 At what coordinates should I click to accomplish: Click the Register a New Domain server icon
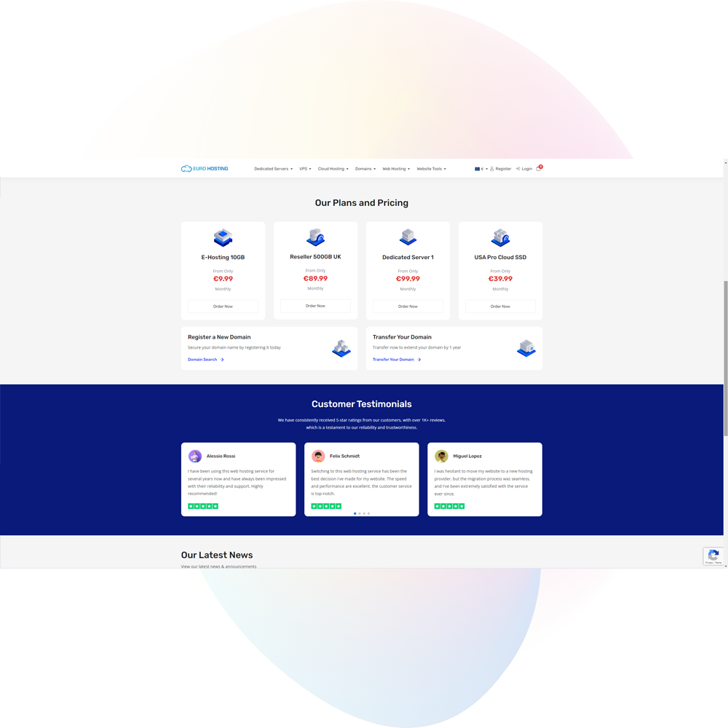(x=341, y=348)
